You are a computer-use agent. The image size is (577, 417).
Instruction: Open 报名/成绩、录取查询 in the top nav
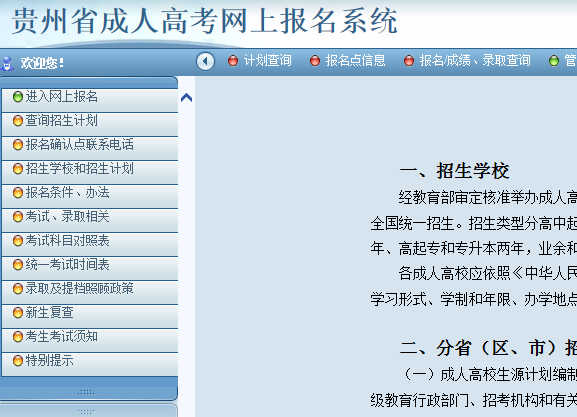pos(475,61)
